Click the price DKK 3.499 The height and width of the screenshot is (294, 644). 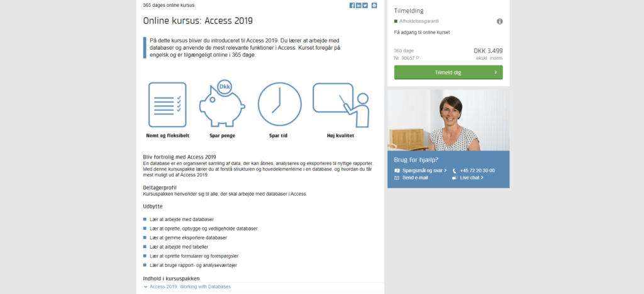coord(488,51)
